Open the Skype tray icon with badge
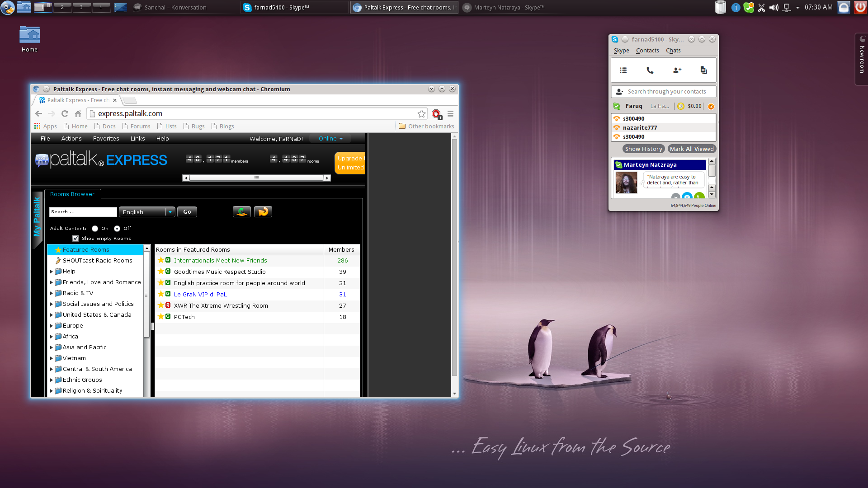The image size is (868, 488). point(749,7)
